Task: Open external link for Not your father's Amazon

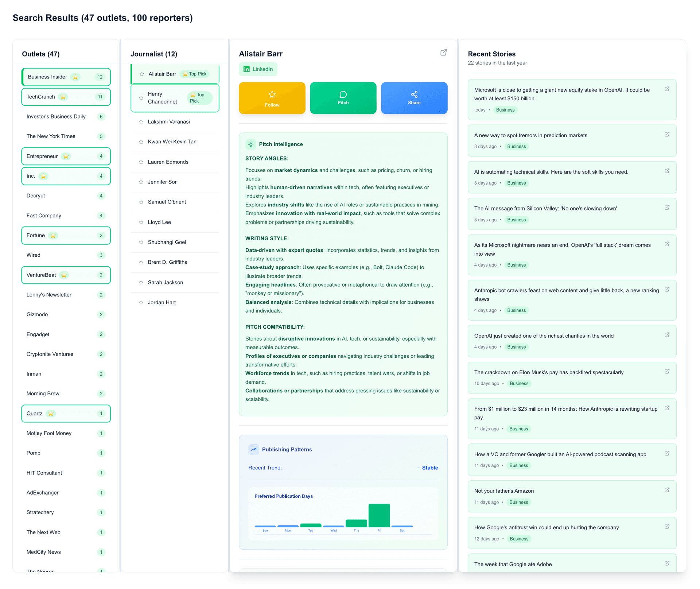Action: coord(667,490)
